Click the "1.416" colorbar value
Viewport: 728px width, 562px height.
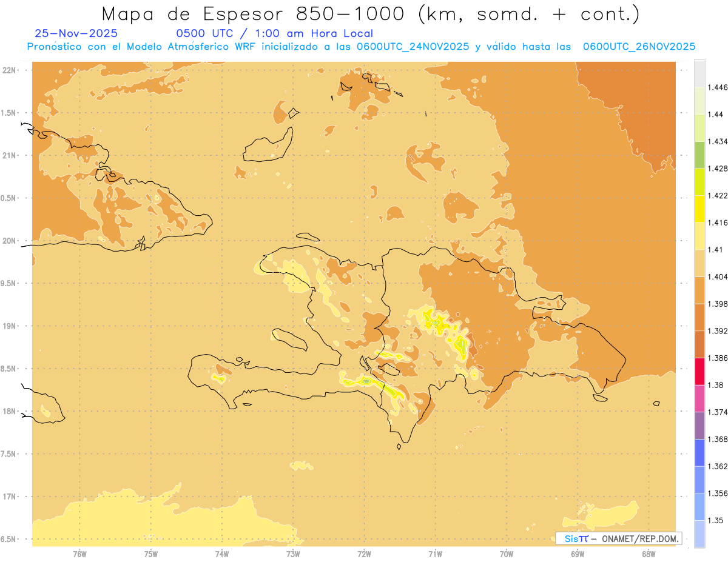click(717, 222)
